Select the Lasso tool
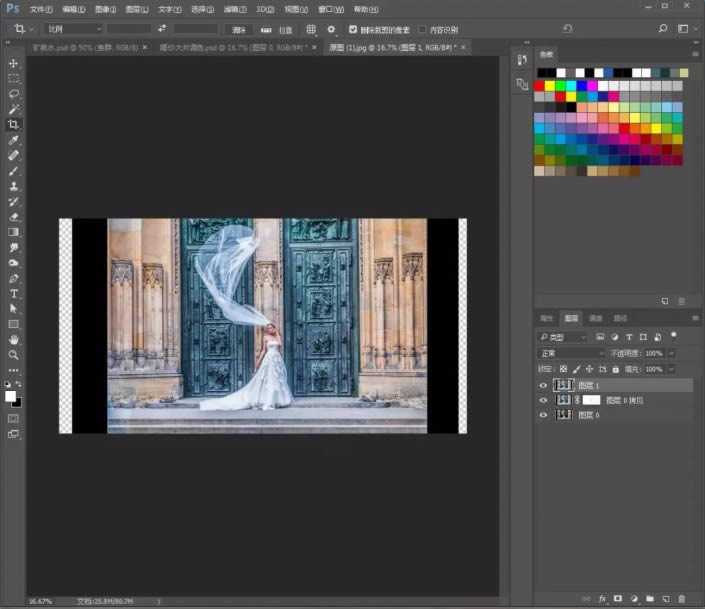The width and height of the screenshot is (705, 609). [x=14, y=93]
